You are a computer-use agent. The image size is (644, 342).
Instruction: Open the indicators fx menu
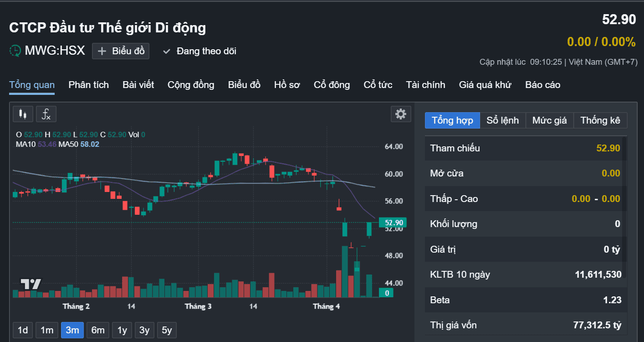point(46,114)
